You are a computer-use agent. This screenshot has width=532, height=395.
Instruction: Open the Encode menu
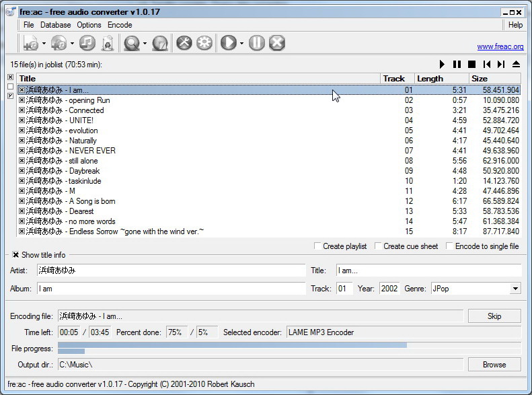point(120,25)
